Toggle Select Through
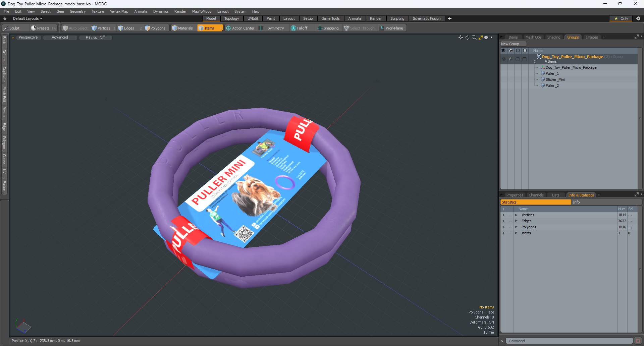The image size is (644, 346). [x=359, y=28]
